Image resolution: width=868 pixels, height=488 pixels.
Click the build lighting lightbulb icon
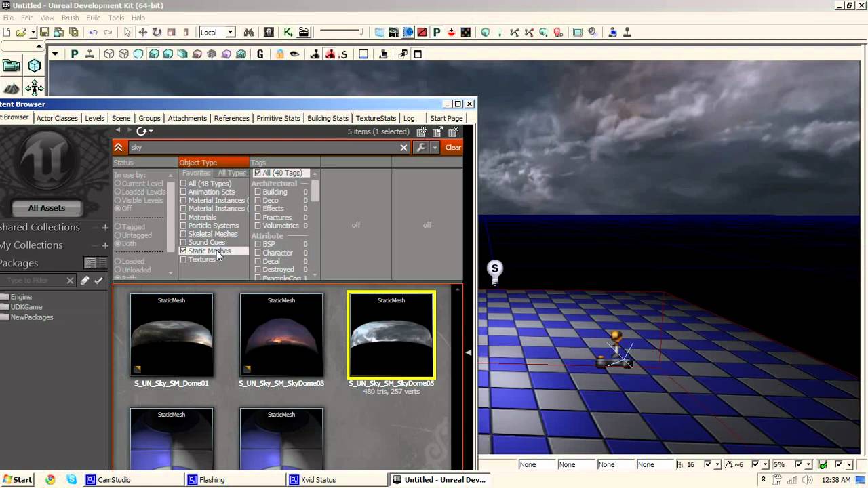pos(559,32)
